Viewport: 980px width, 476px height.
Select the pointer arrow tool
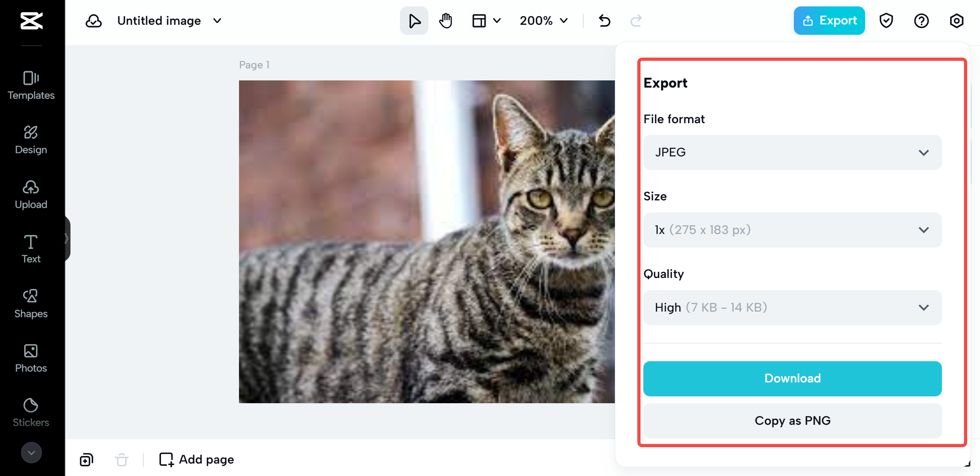point(414,20)
